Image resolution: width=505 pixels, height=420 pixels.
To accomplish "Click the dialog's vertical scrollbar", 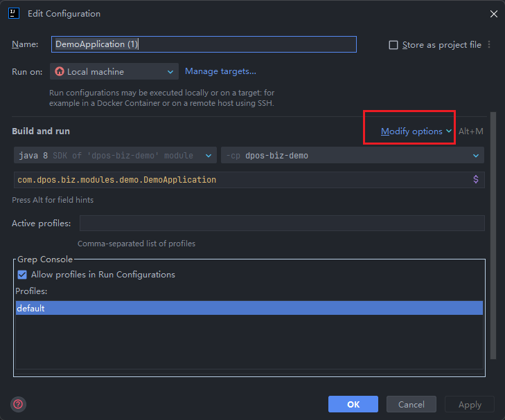I will (x=493, y=235).
